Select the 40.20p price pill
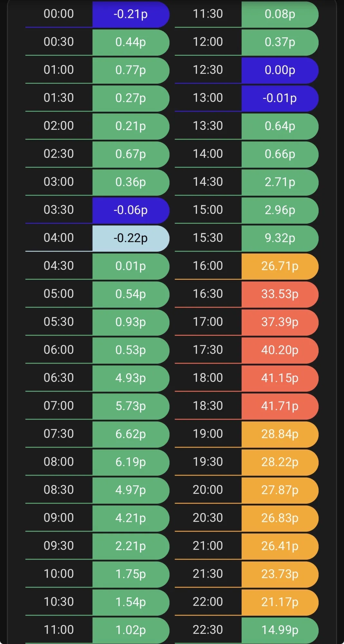 pyautogui.click(x=280, y=350)
